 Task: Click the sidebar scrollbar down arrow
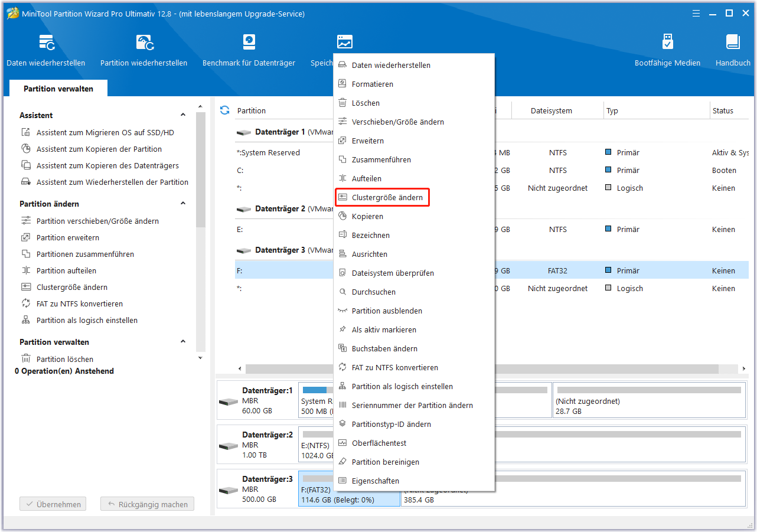tap(201, 358)
